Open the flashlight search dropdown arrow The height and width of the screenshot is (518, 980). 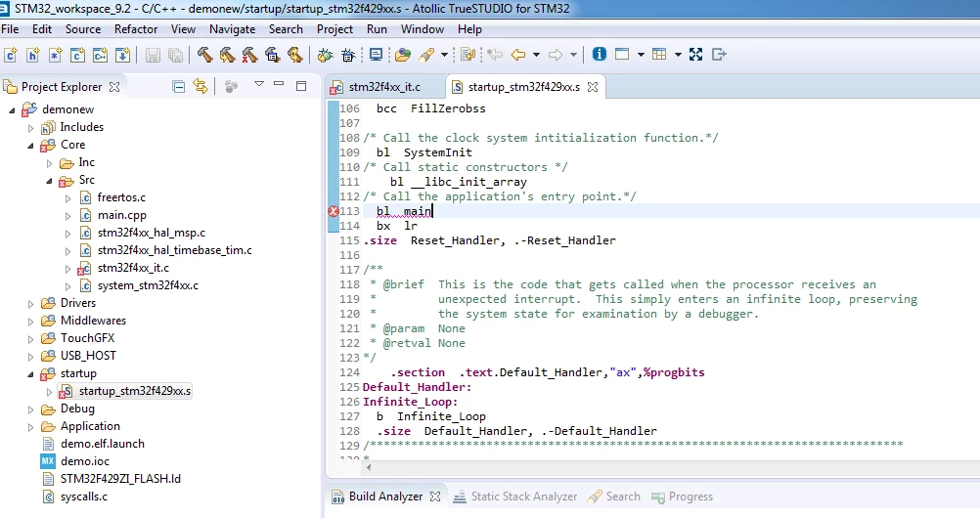point(444,55)
